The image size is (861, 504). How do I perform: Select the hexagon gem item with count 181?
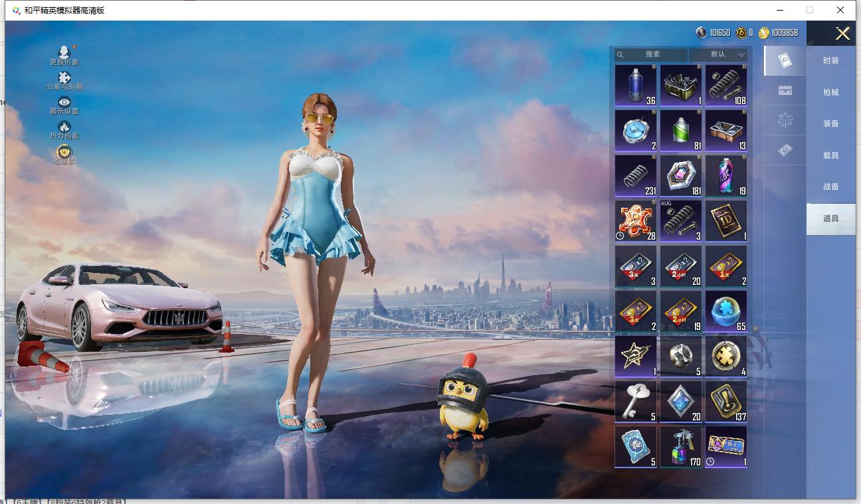681,176
